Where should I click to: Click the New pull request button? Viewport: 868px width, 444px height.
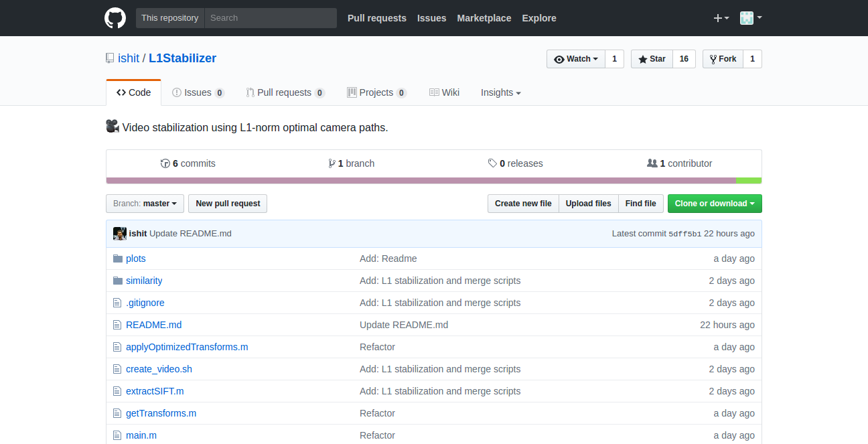click(228, 204)
